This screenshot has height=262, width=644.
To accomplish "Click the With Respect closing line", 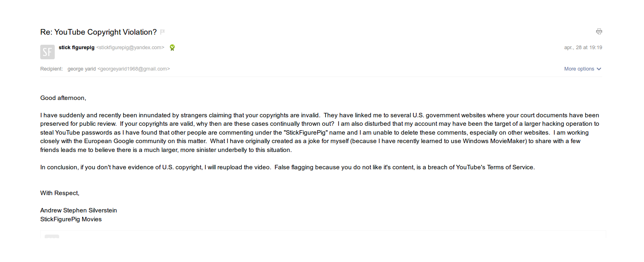I will point(60,193).
